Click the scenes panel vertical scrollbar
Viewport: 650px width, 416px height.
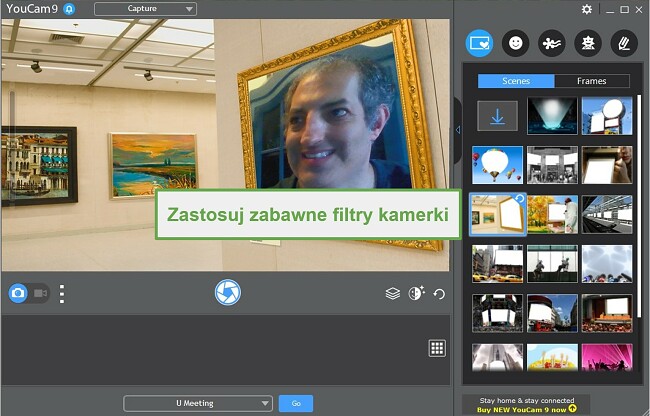coord(639,206)
